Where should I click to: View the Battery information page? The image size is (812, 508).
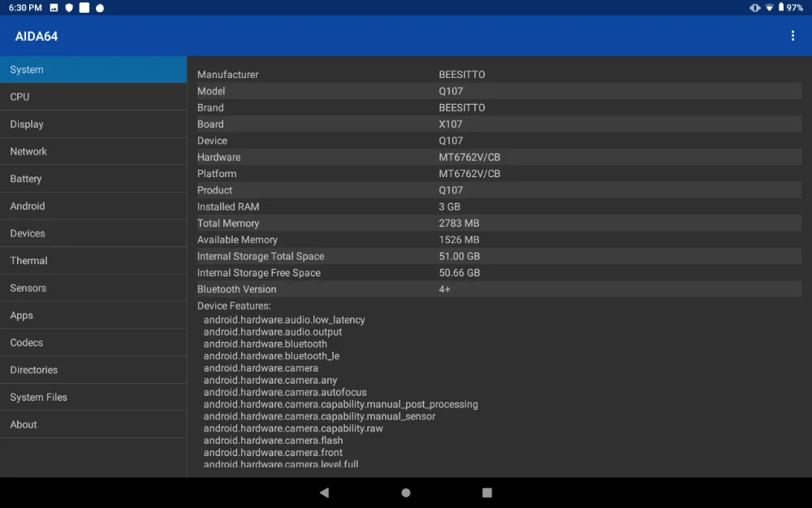tap(93, 179)
